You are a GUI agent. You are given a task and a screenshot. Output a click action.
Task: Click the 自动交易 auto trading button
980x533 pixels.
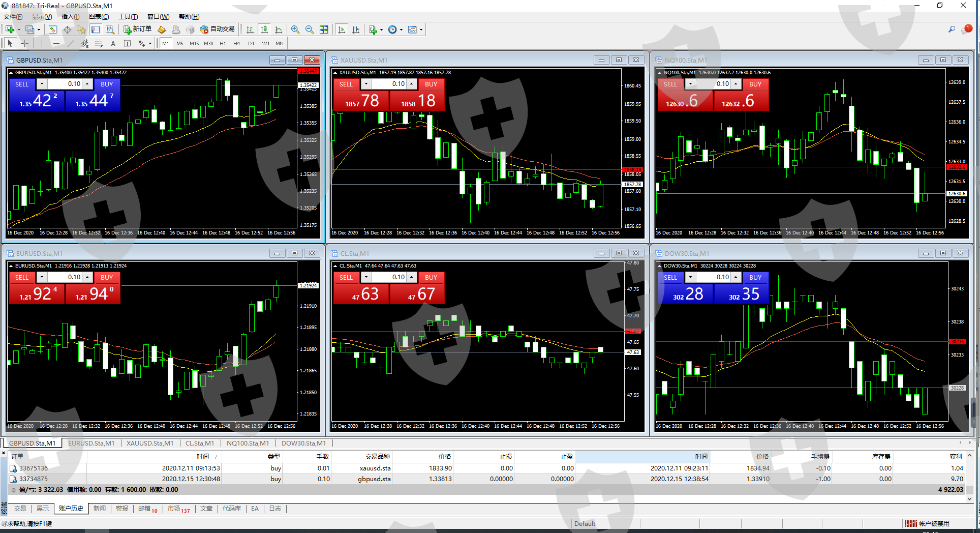point(218,29)
